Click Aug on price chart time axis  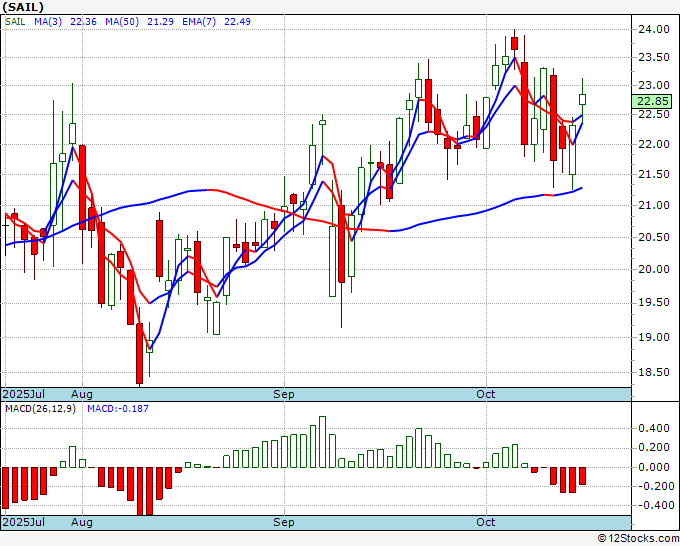pos(82,394)
